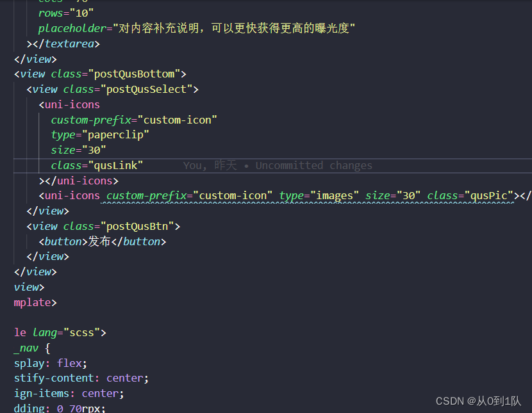This screenshot has width=532, height=413.
Task: Click the "ign-items: center" line
Action: point(69,393)
